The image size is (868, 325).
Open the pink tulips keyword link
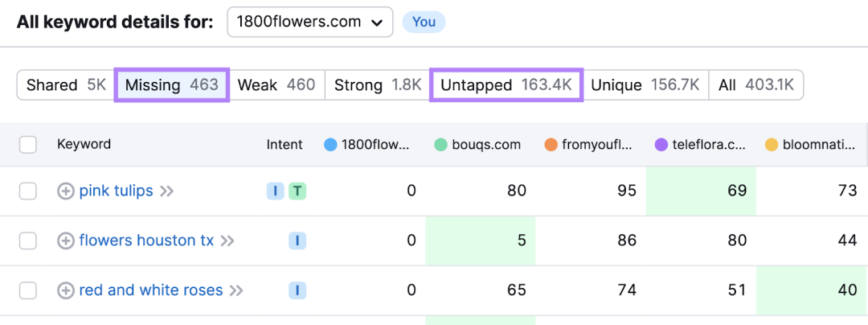click(x=117, y=191)
